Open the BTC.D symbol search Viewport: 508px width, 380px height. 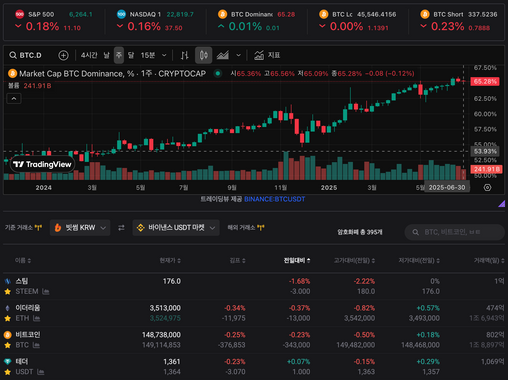25,55
